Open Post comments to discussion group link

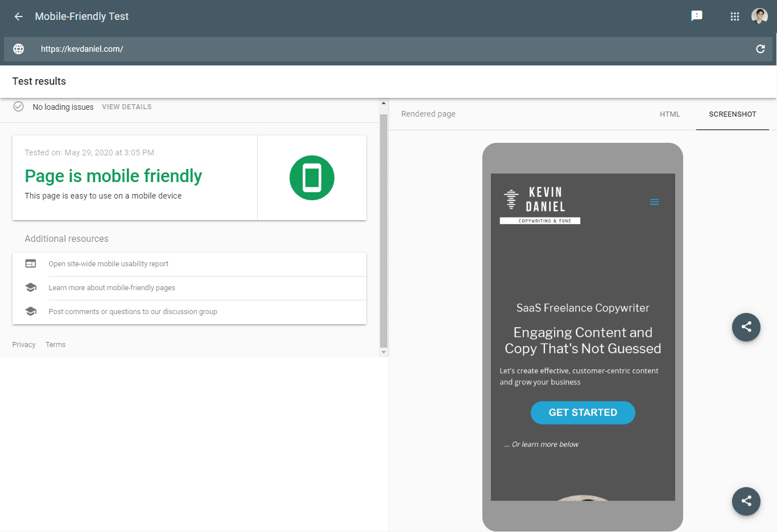133,312
